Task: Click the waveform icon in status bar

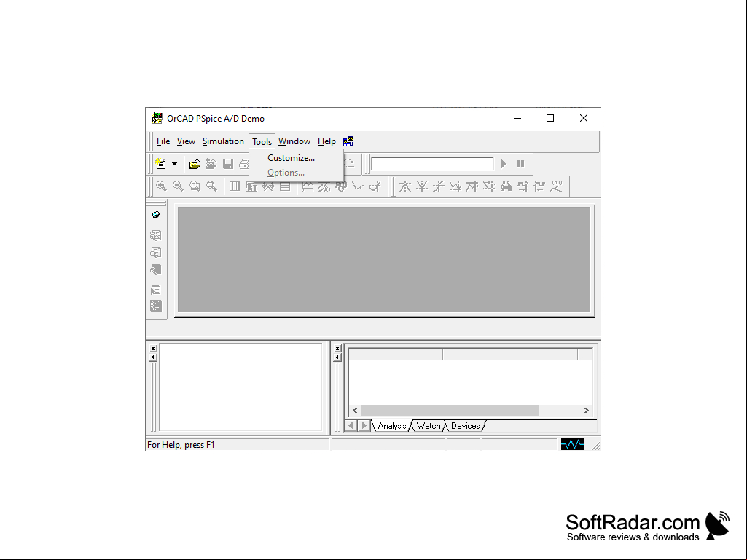Action: coord(573,445)
